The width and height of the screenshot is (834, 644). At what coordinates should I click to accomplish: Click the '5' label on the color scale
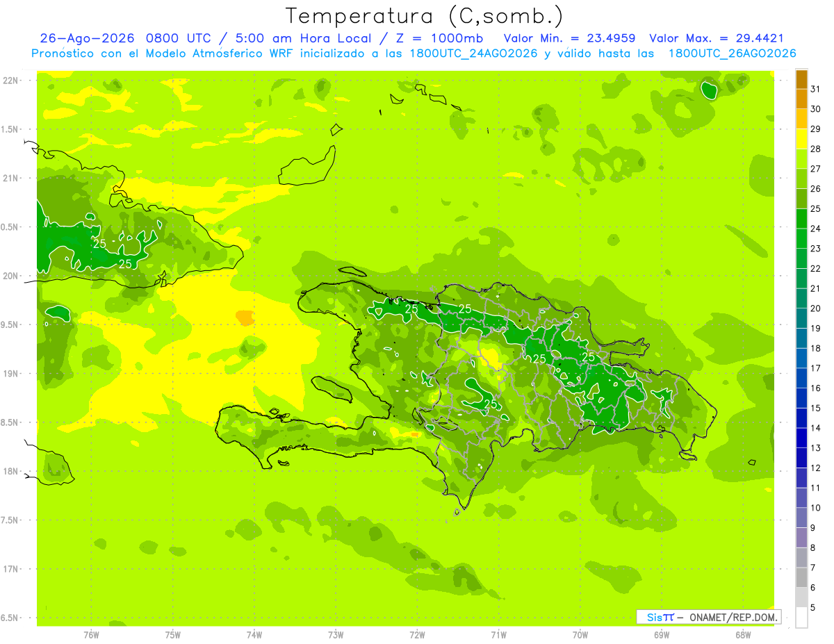[813, 608]
